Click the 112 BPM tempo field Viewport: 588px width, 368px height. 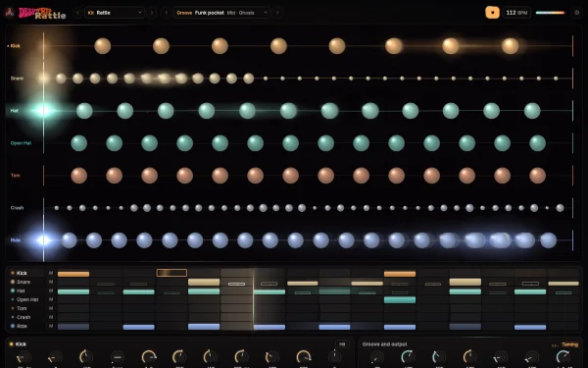(x=516, y=13)
